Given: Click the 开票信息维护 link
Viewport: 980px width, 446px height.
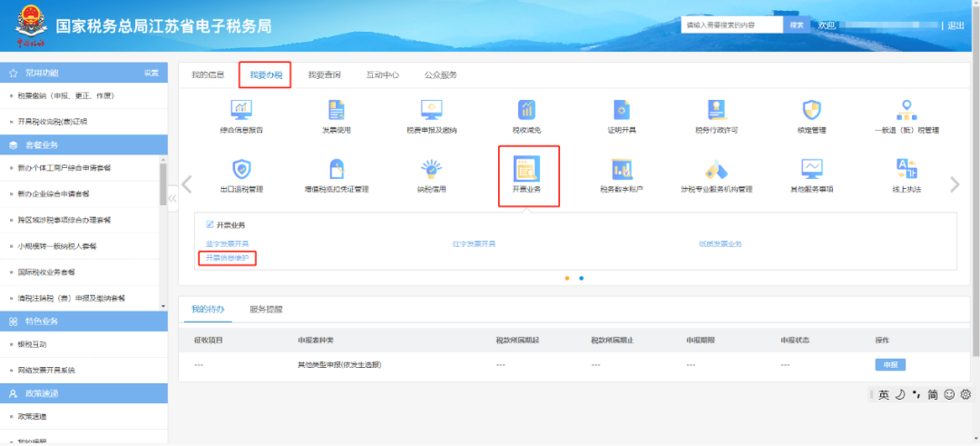Looking at the screenshot, I should (227, 258).
